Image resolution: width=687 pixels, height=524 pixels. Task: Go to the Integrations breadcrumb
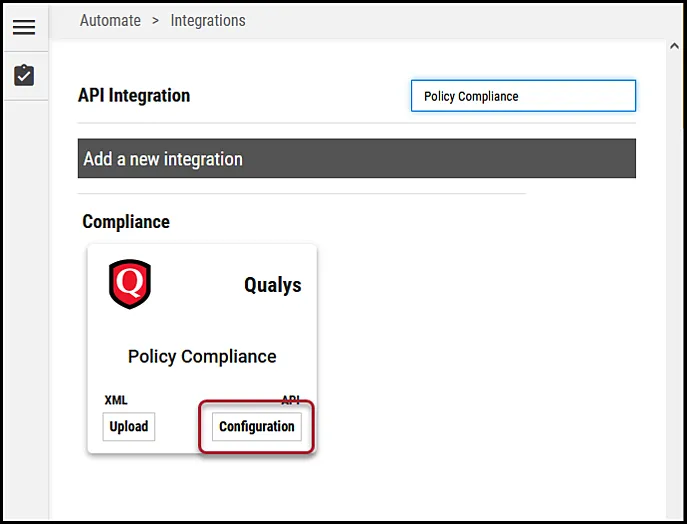[x=208, y=21]
